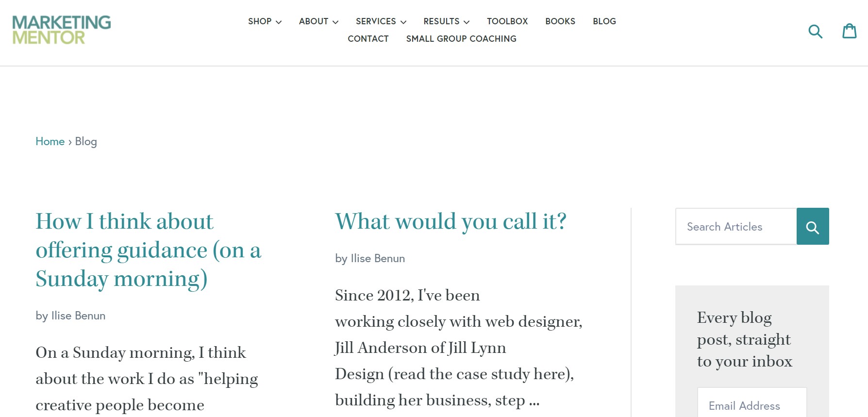The width and height of the screenshot is (868, 417).
Task: Go to the Books page
Action: [x=560, y=21]
